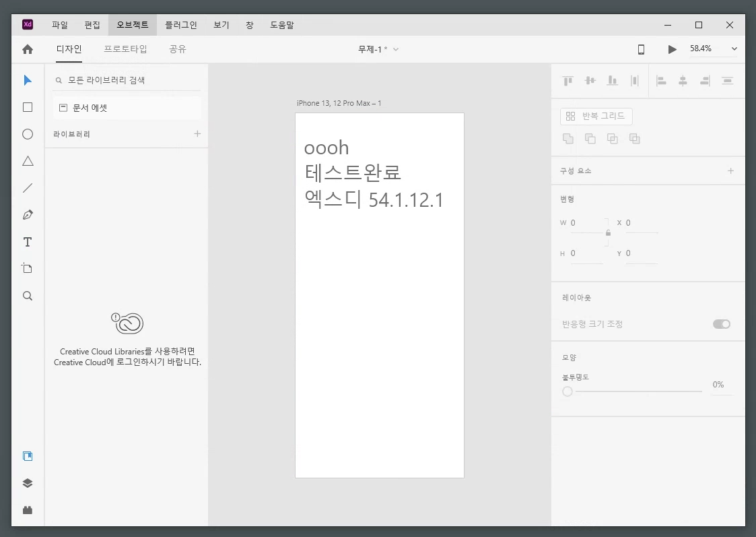756x537 pixels.
Task: Click the text '엑스디 54.1.12.1' on the artboard
Action: click(374, 199)
